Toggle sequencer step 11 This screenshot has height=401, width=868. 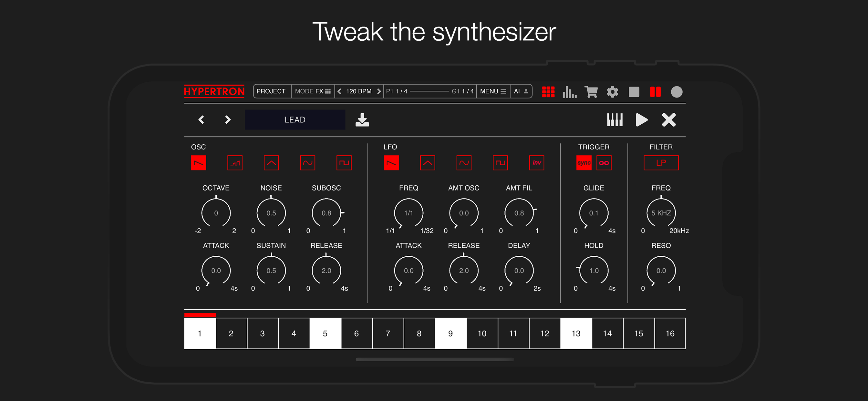tap(513, 333)
